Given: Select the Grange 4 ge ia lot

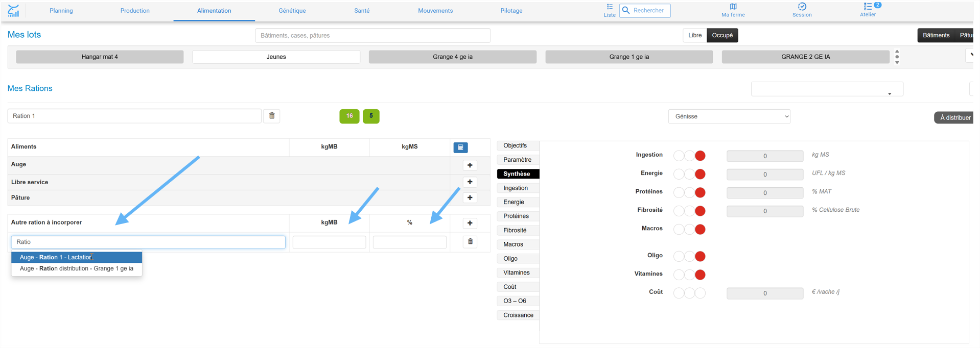Looking at the screenshot, I should tap(452, 57).
